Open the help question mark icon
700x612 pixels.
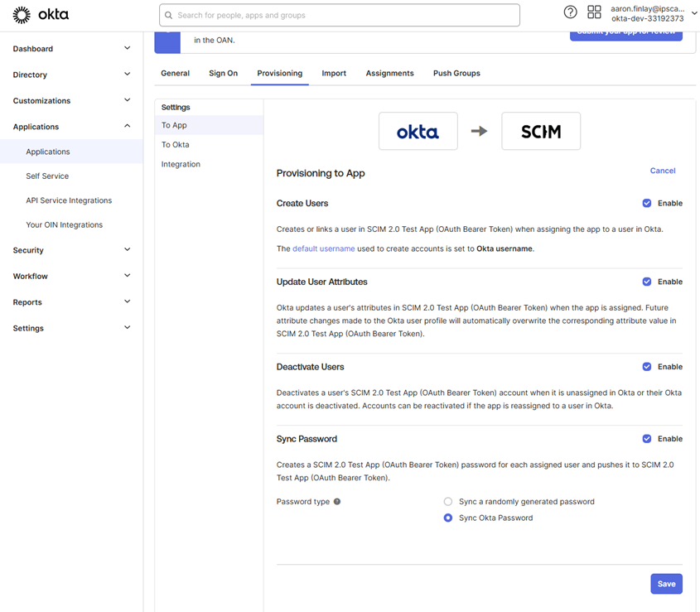[x=570, y=12]
